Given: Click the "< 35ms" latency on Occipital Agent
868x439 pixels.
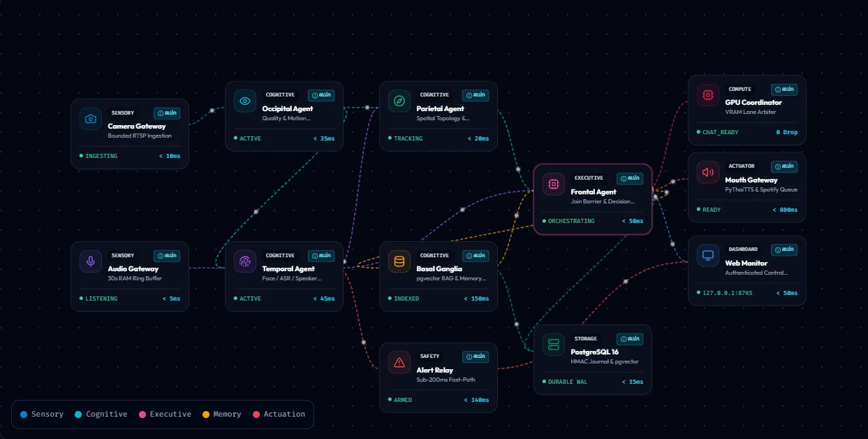Looking at the screenshot, I should coord(324,138).
